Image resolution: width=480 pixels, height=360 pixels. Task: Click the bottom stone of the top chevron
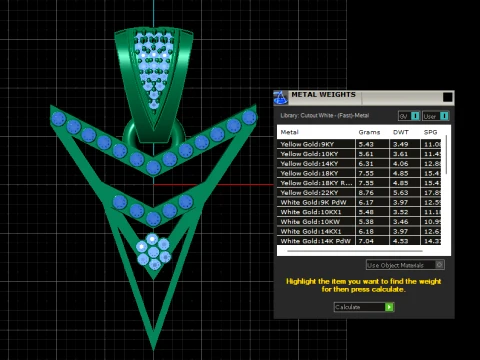(x=153, y=167)
